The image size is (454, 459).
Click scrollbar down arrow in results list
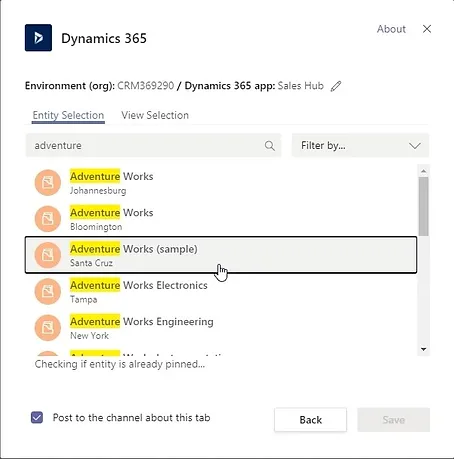424,349
